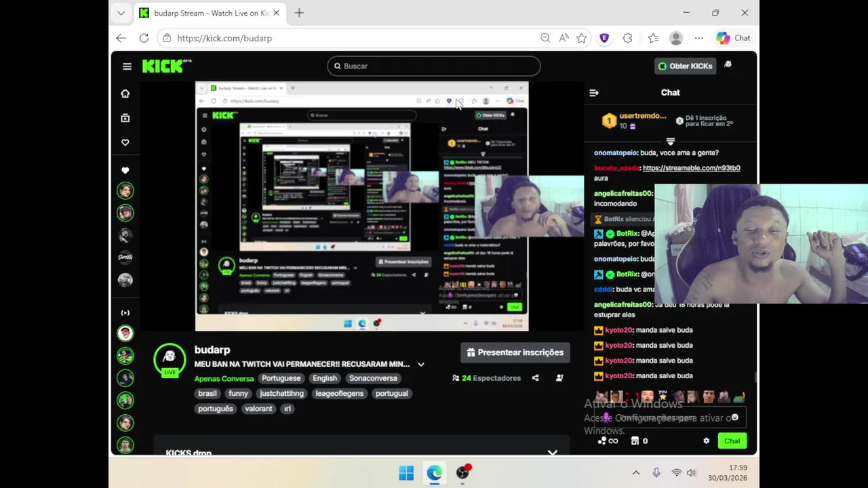Image resolution: width=868 pixels, height=488 pixels.
Task: Switch to the budarp Stream browser tab
Action: tap(212, 13)
